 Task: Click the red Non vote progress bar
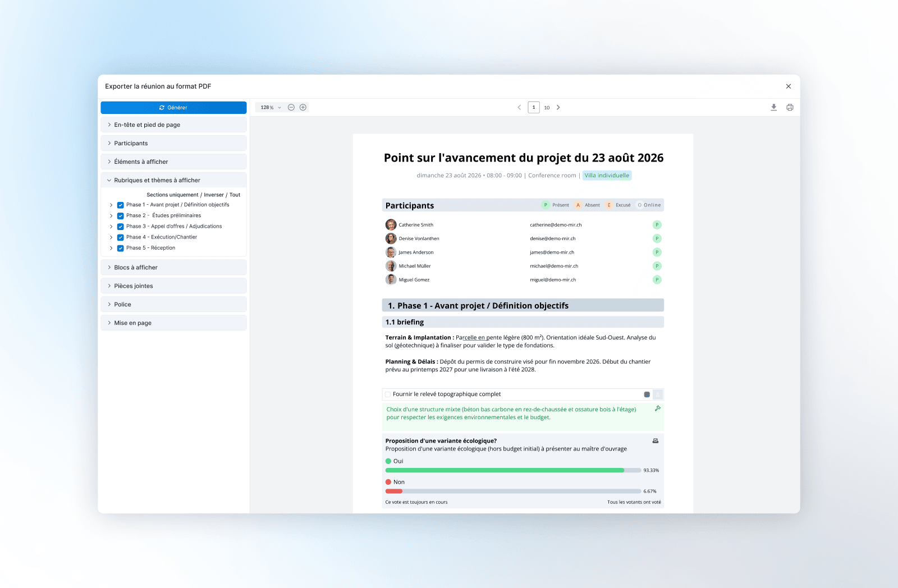point(394,491)
